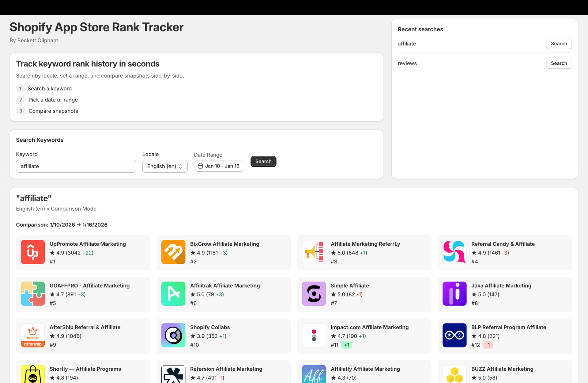
Task: Click the Referral Candy pinwheel icon
Action: coord(454,252)
